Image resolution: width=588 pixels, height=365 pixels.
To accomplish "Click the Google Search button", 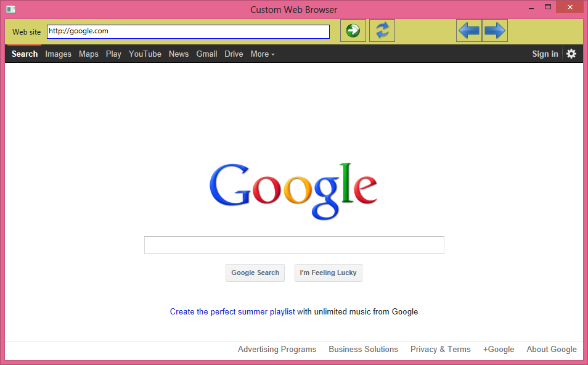I will (x=255, y=273).
